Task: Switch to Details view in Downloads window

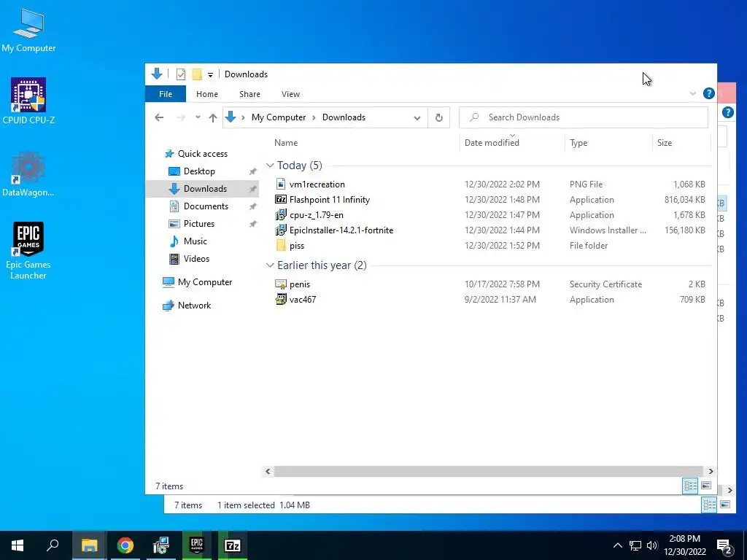Action: [690, 486]
